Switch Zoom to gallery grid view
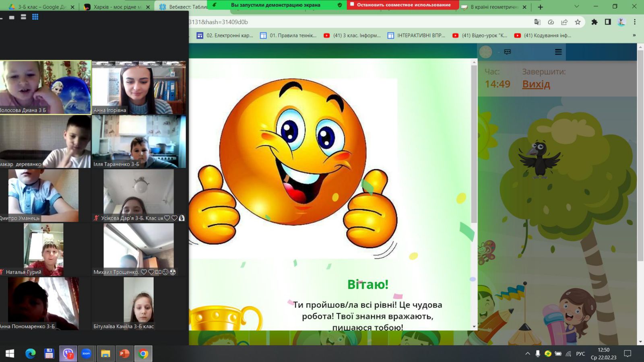Image resolution: width=644 pixels, height=362 pixels. (x=35, y=17)
